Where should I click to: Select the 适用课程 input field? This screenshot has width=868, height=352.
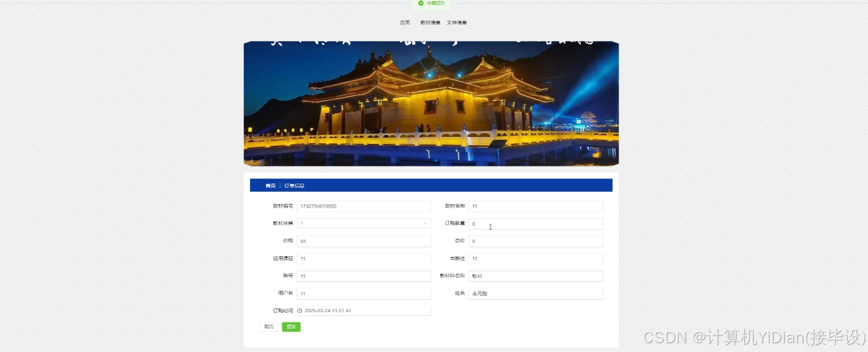[364, 259]
